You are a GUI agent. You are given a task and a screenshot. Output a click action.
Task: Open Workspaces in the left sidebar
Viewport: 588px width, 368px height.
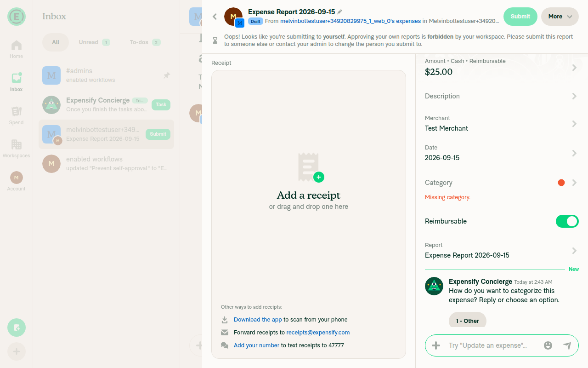click(17, 149)
